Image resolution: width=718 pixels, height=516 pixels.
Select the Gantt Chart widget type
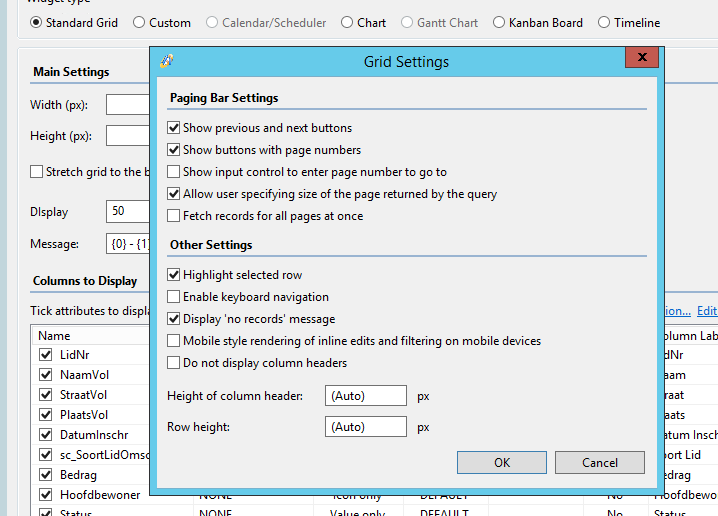pyautogui.click(x=407, y=22)
